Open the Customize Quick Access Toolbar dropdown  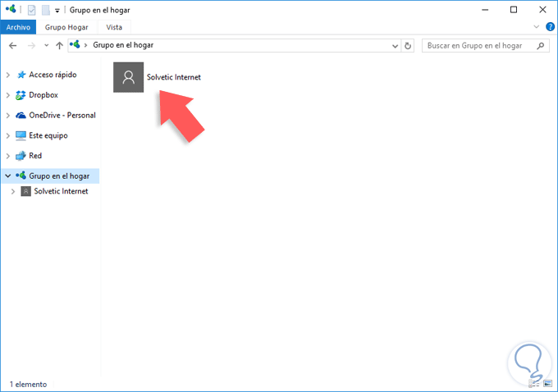[x=57, y=11]
